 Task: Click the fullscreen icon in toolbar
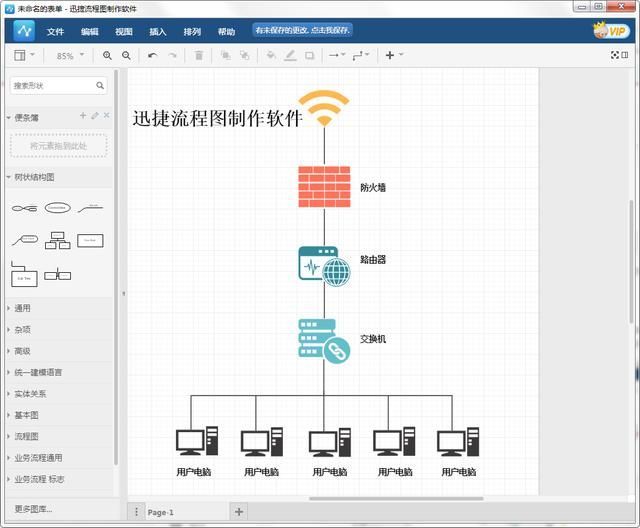615,55
